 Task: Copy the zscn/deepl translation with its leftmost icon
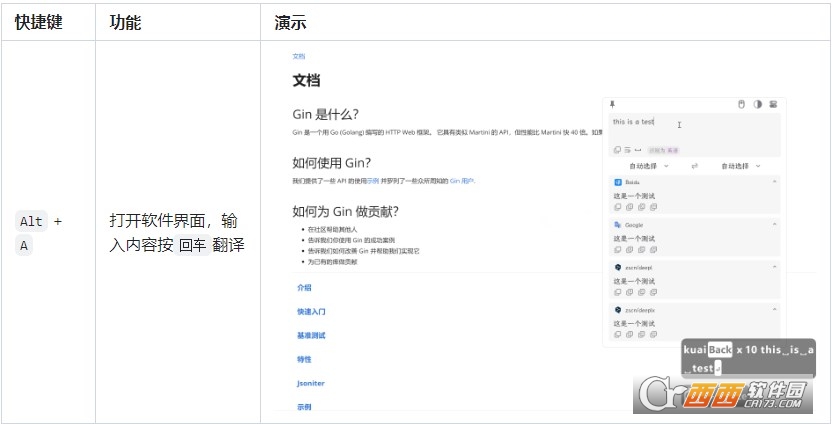(x=617, y=292)
